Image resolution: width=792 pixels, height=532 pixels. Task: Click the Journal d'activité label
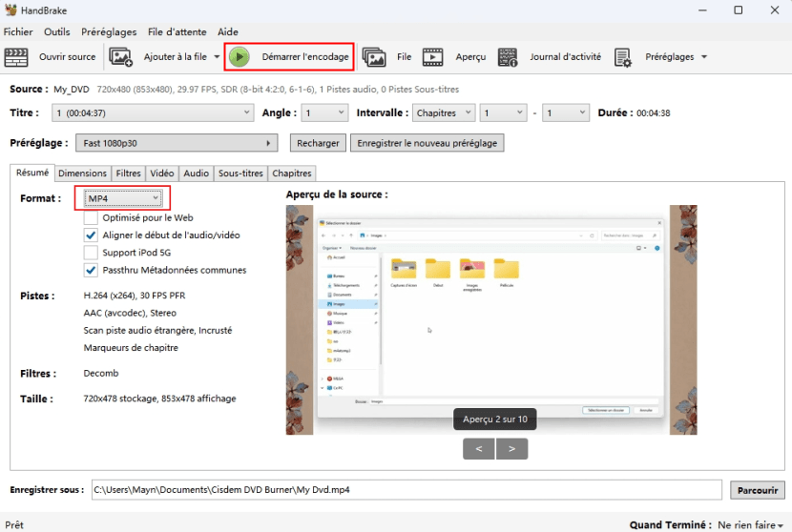(x=566, y=57)
